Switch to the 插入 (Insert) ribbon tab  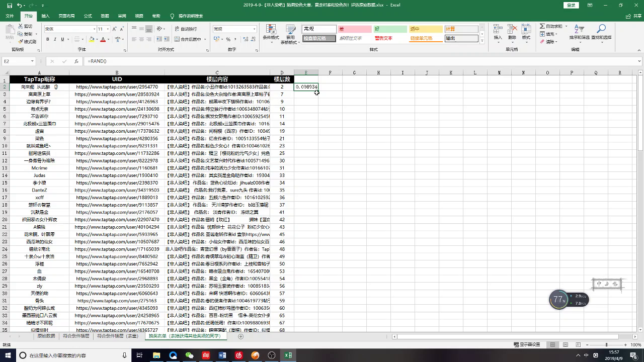tap(45, 16)
